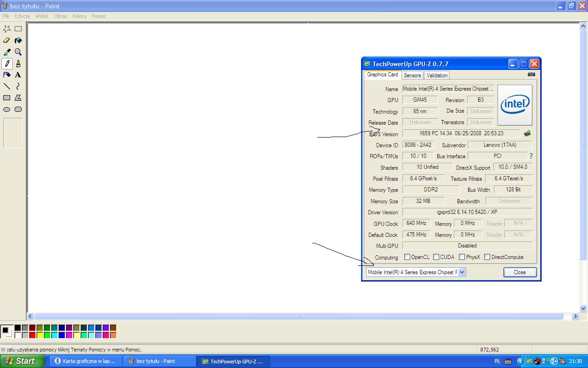
Task: Open the Pomoc menu
Action: 99,16
